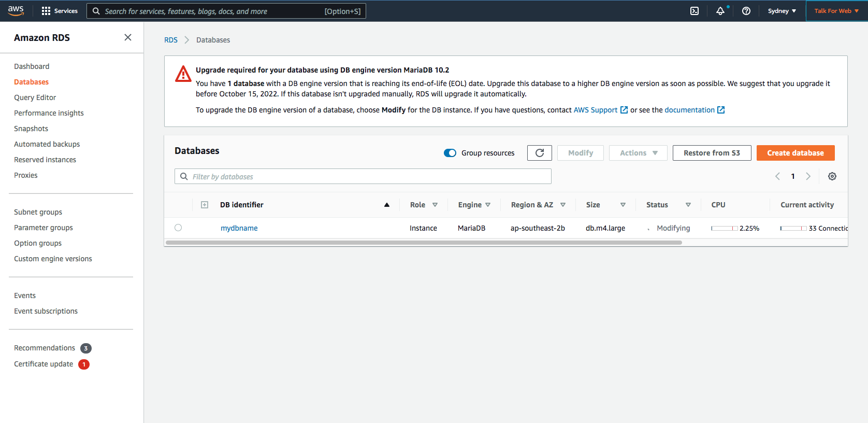Open Parameter groups page
This screenshot has height=423, width=868.
(44, 228)
